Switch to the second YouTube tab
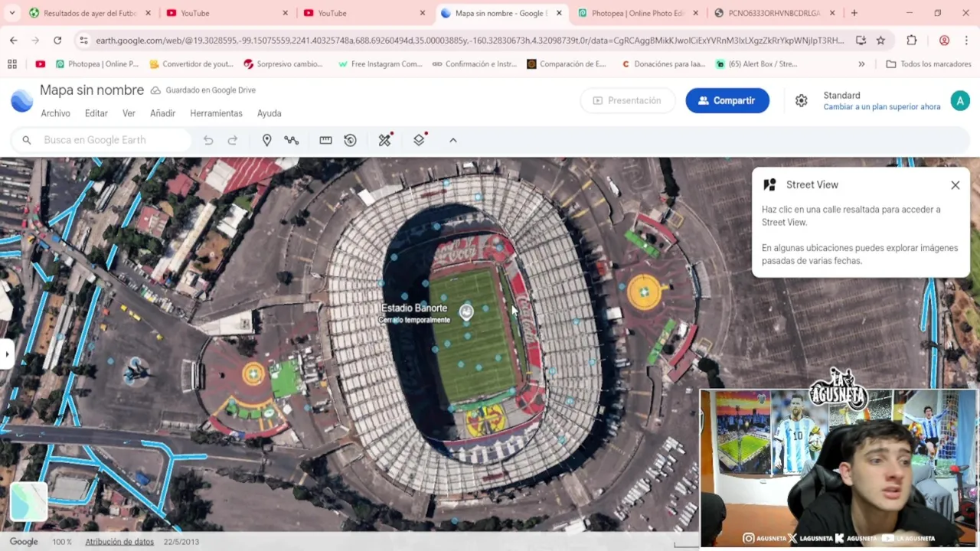This screenshot has height=551, width=980. coord(364,13)
